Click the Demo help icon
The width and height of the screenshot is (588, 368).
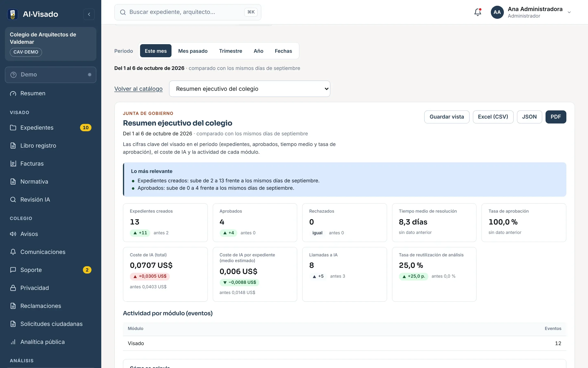coord(14,75)
